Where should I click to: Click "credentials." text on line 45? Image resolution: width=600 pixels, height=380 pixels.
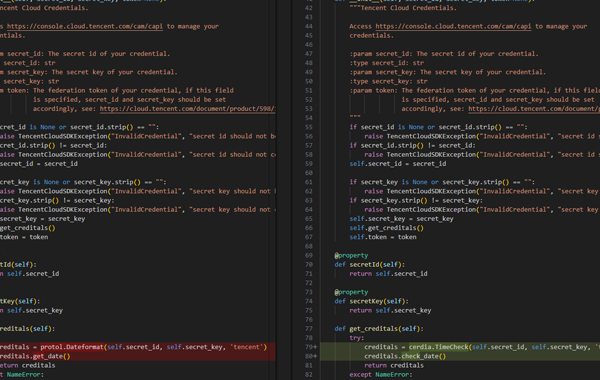(x=372, y=36)
